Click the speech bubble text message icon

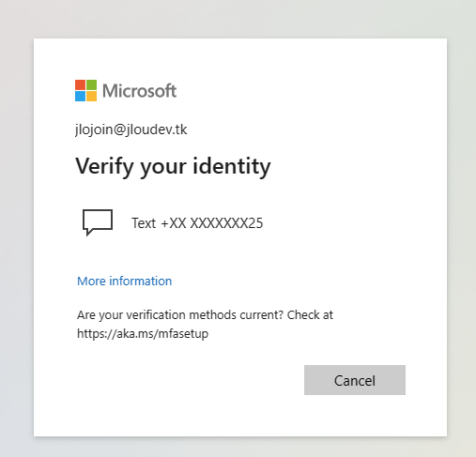(98, 222)
